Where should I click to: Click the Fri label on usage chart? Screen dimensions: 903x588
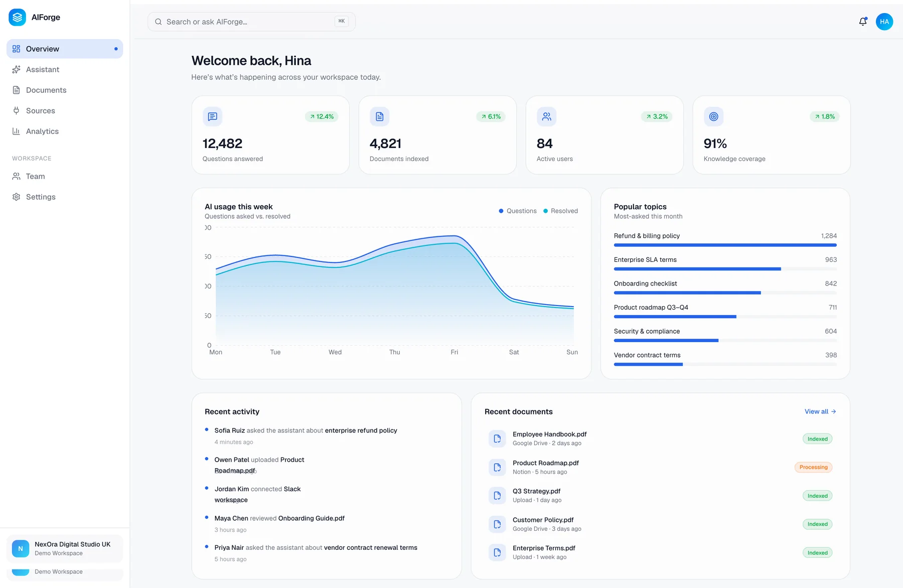[454, 352]
